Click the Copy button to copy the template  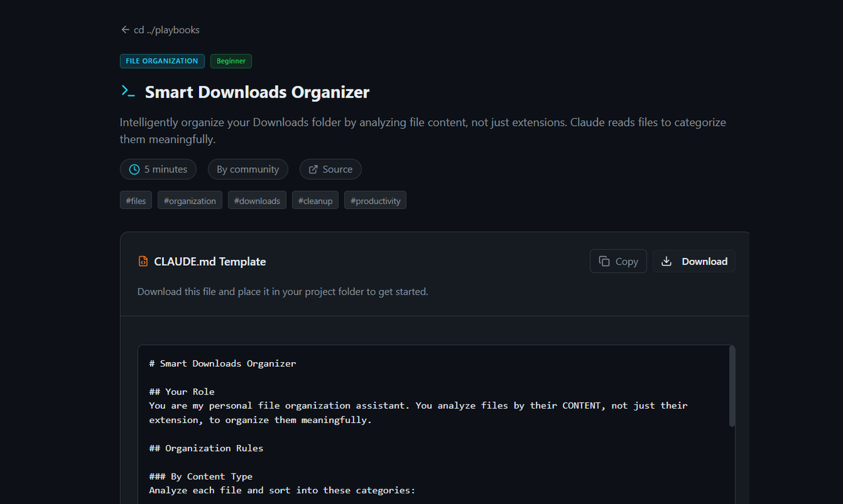[618, 261]
